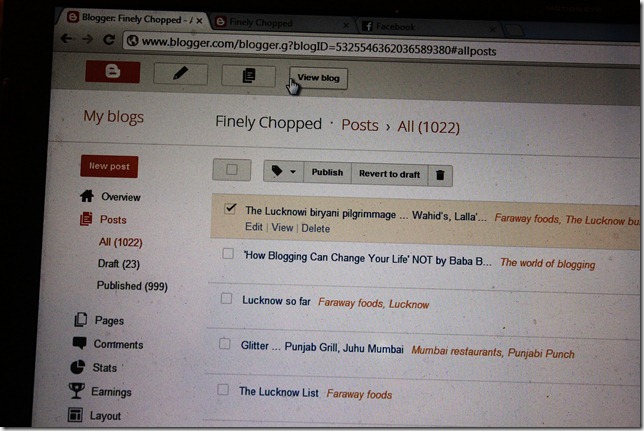Close the Blogger: Finely Chopped tab
This screenshot has height=431, width=644.
click(x=199, y=21)
